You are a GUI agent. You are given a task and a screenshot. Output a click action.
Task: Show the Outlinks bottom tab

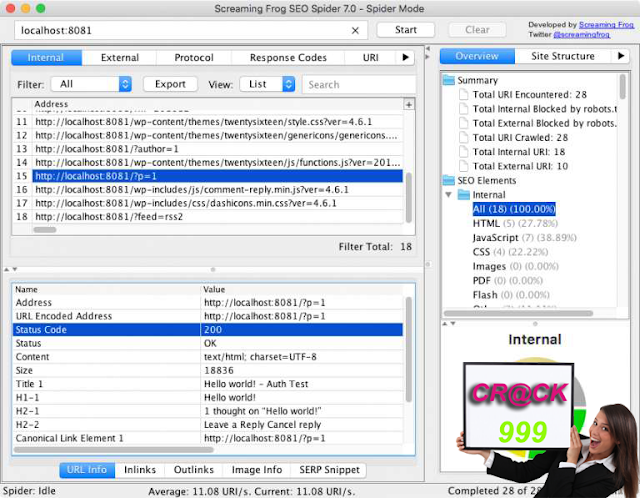194,470
